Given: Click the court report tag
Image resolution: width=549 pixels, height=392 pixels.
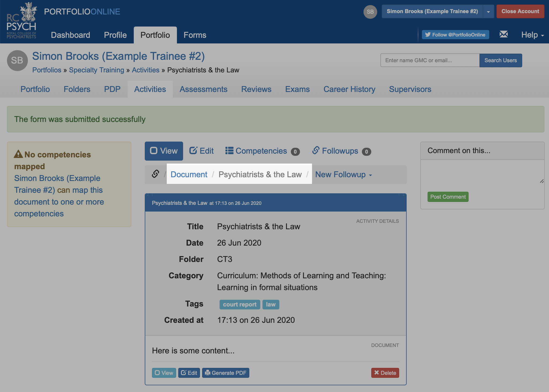Looking at the screenshot, I should click(x=239, y=305).
